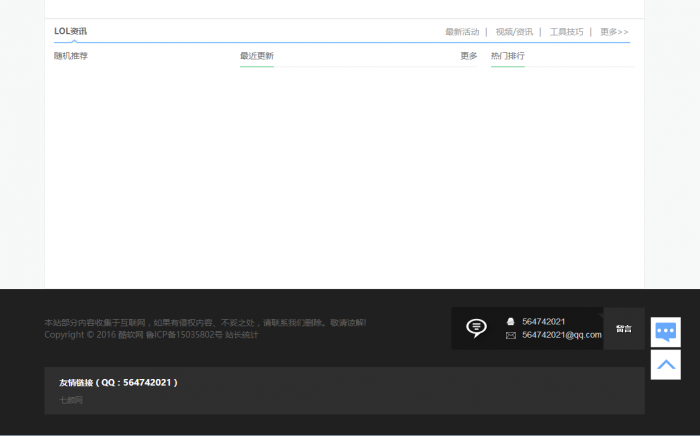
Task: Click the QQ penguin icon
Action: coord(510,321)
